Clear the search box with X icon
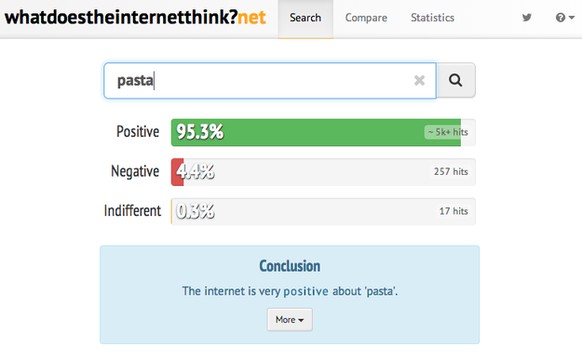The height and width of the screenshot is (360, 582). pyautogui.click(x=419, y=80)
